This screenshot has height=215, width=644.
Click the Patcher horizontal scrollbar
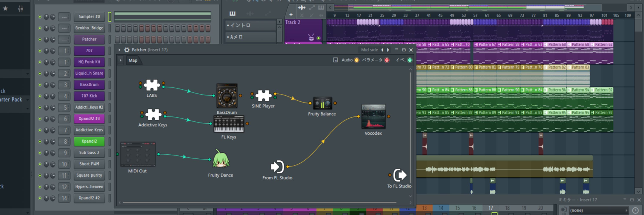tap(260, 203)
